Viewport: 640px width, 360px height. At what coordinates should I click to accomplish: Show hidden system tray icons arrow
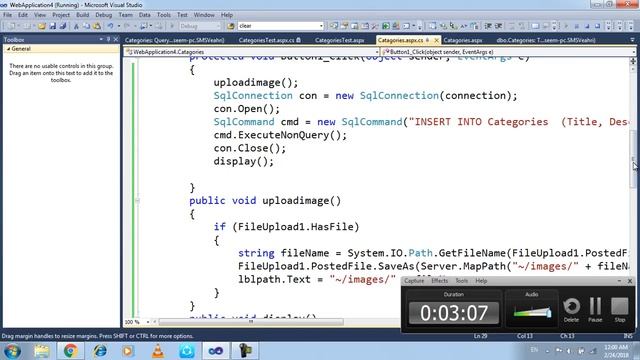click(548, 351)
